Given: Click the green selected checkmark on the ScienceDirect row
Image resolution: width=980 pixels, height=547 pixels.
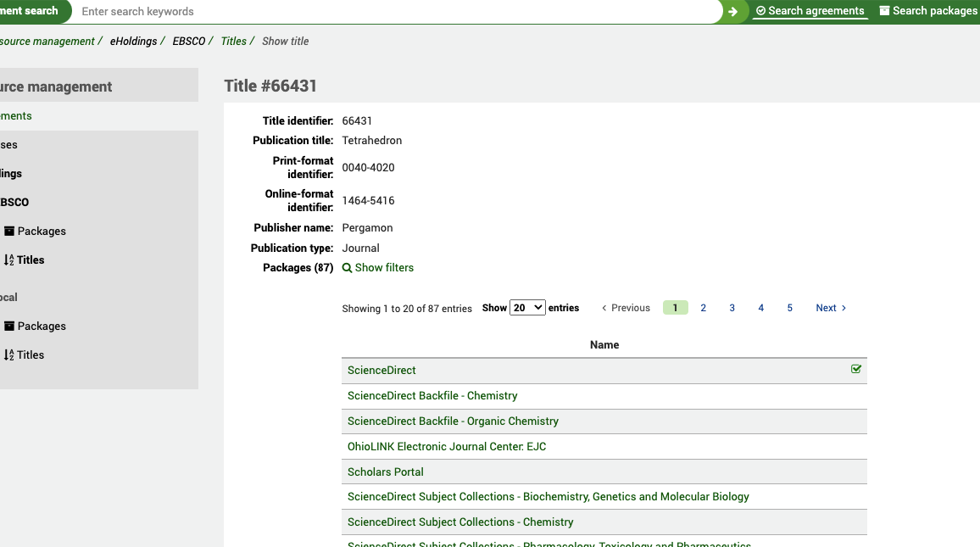Looking at the screenshot, I should [x=856, y=370].
